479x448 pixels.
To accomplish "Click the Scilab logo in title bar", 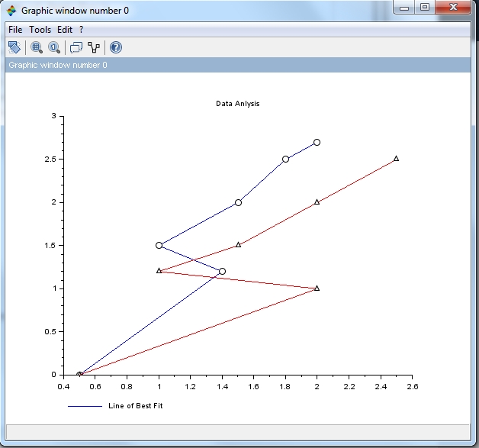I will (11, 11).
